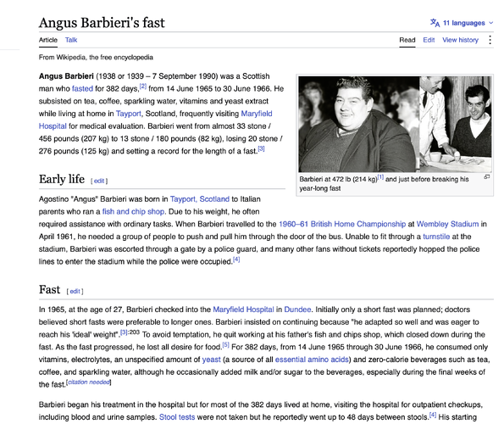Open the Edit tab
The width and height of the screenshot is (504, 424).
[x=429, y=40]
